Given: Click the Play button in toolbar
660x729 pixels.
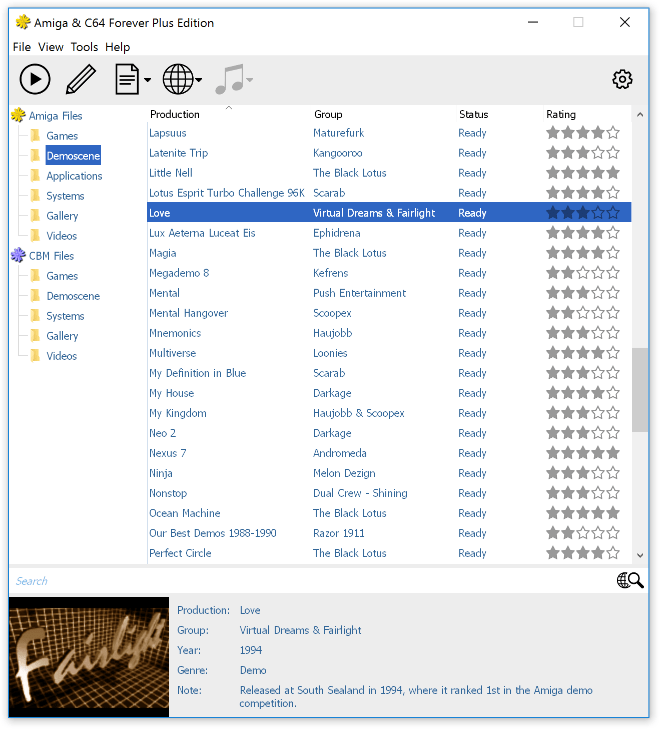Looking at the screenshot, I should (35, 80).
